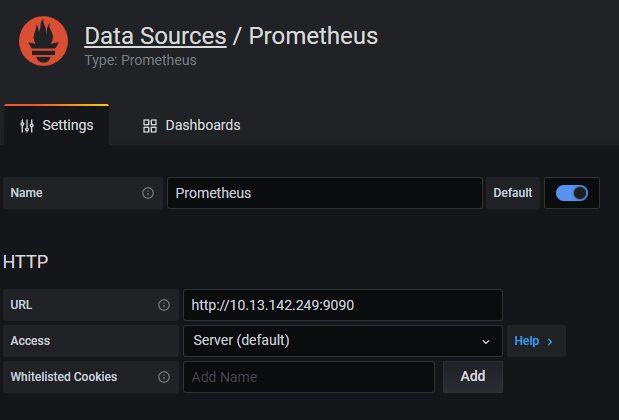
Task: Click the sliders icon on Settings tab
Action: coord(27,126)
